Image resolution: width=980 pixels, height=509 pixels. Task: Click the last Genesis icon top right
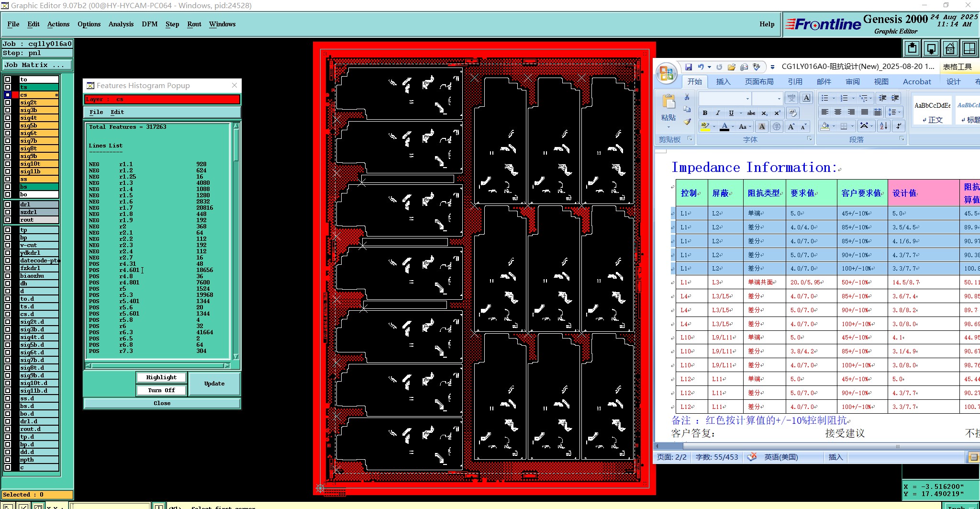pos(969,48)
